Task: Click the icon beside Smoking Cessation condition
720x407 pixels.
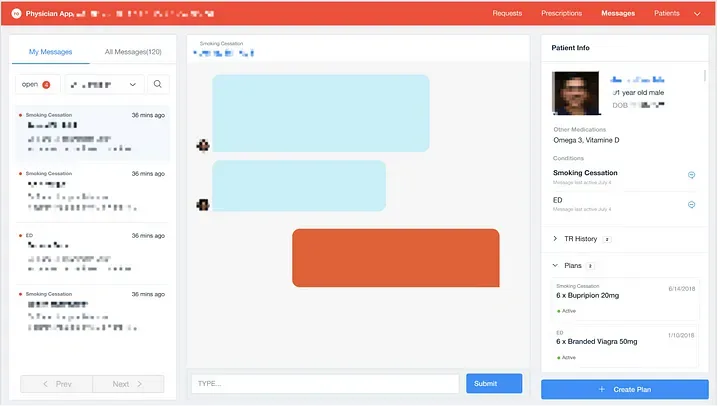Action: [x=691, y=175]
